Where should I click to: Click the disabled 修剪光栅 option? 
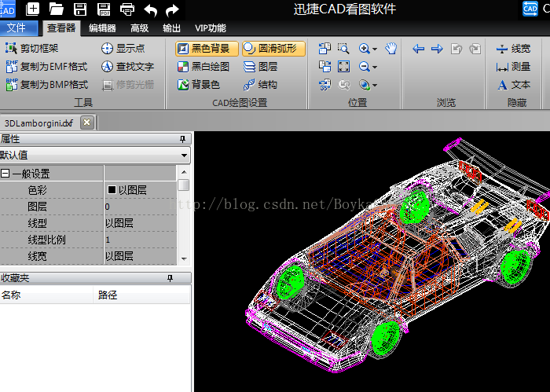coord(127,85)
